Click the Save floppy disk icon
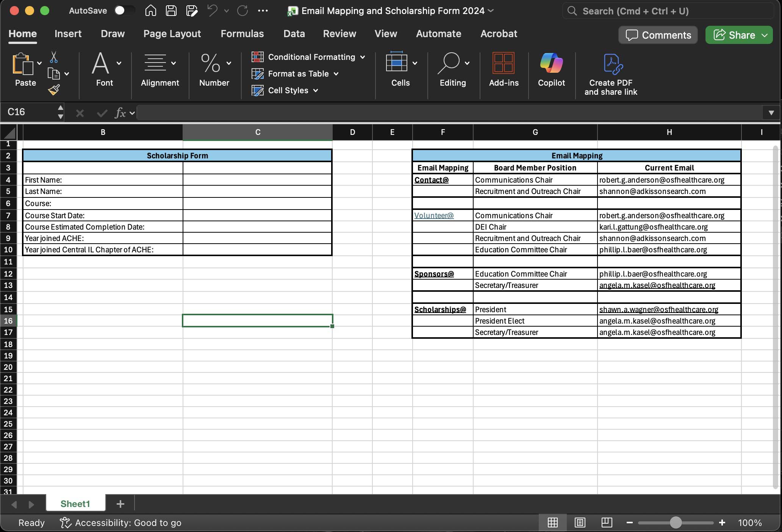Image resolution: width=782 pixels, height=532 pixels. (171, 11)
